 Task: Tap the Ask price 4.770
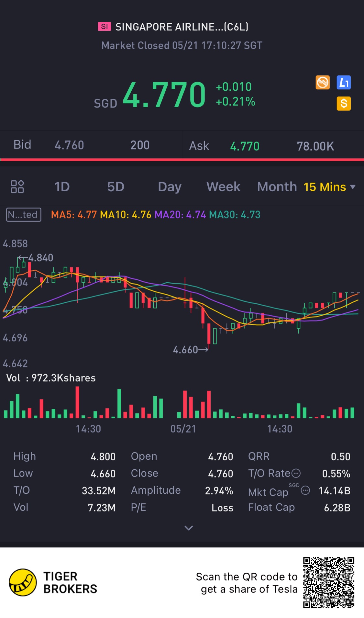point(245,146)
